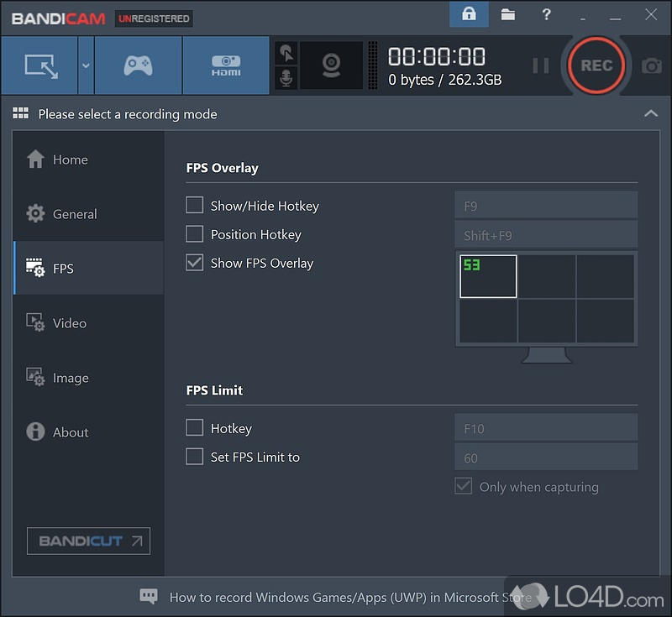Select screen rectangle recording mode
672x617 pixels.
(39, 65)
